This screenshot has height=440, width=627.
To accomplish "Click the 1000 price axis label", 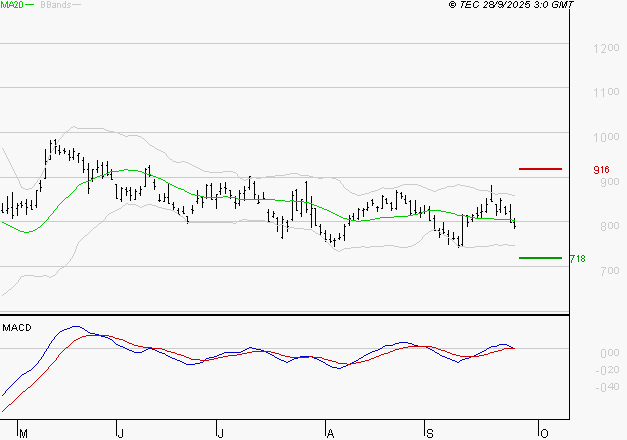I will (x=604, y=137).
